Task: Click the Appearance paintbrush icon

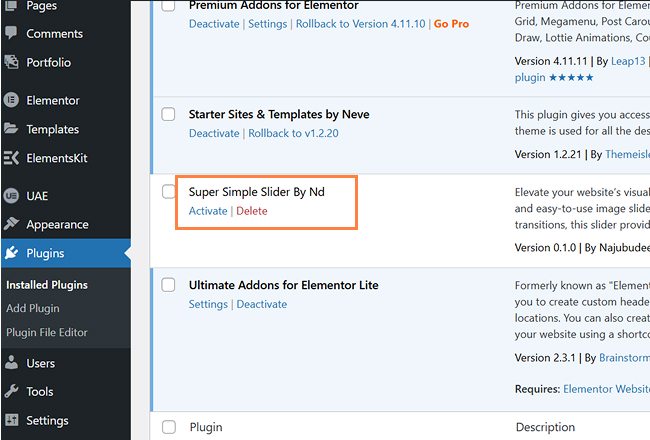Action: tap(12, 225)
